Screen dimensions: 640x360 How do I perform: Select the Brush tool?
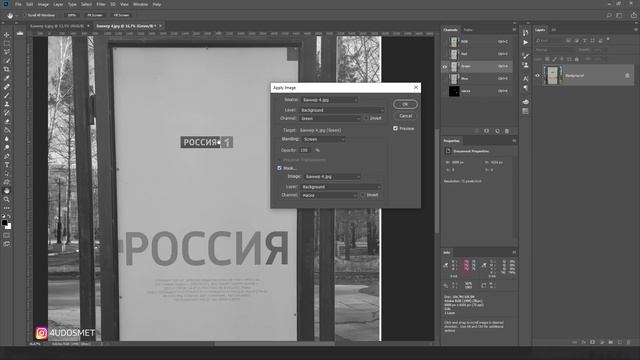pos(7,96)
